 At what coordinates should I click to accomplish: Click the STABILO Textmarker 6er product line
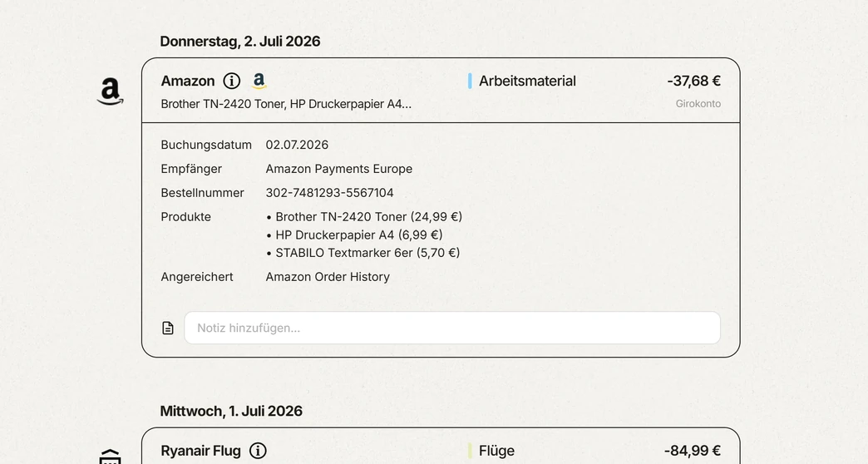pos(363,253)
